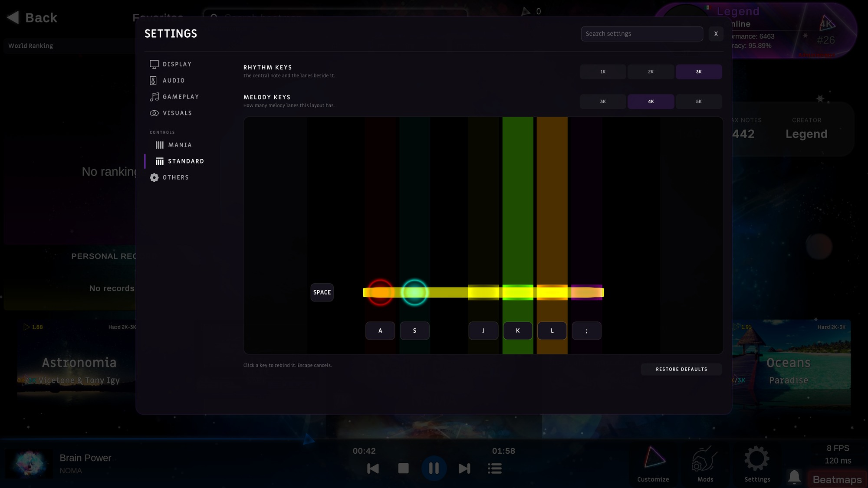
Task: Restore default key bindings
Action: (681, 369)
